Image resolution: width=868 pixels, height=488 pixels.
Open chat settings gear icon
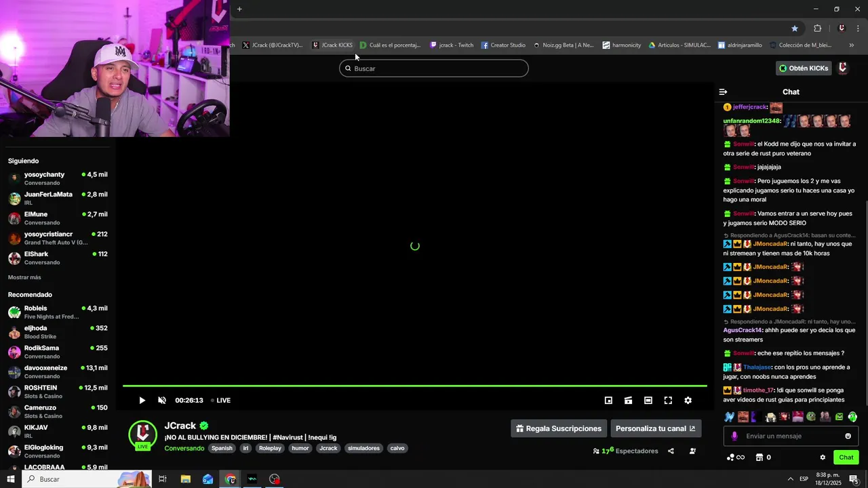tap(823, 457)
